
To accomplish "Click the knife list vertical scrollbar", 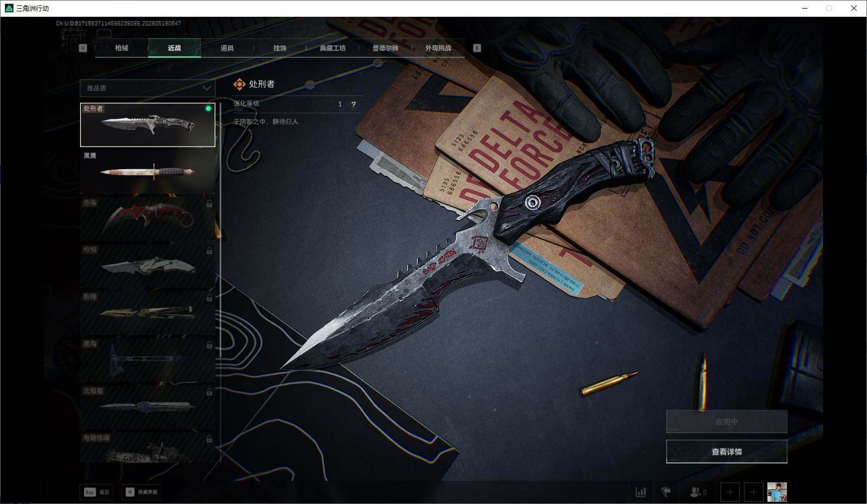I will (x=220, y=282).
